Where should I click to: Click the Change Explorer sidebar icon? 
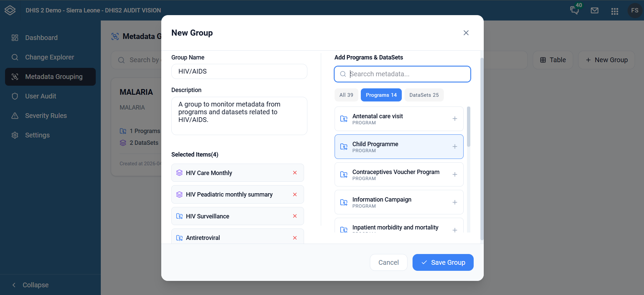click(x=15, y=57)
